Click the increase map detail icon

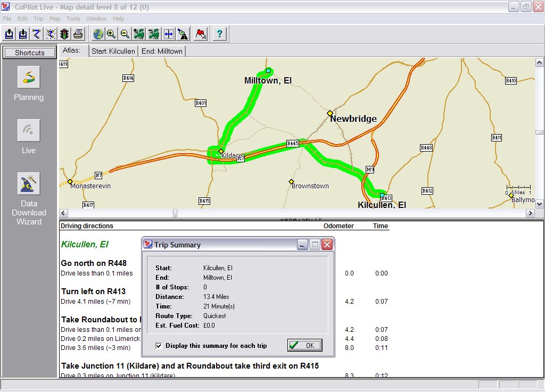point(139,34)
